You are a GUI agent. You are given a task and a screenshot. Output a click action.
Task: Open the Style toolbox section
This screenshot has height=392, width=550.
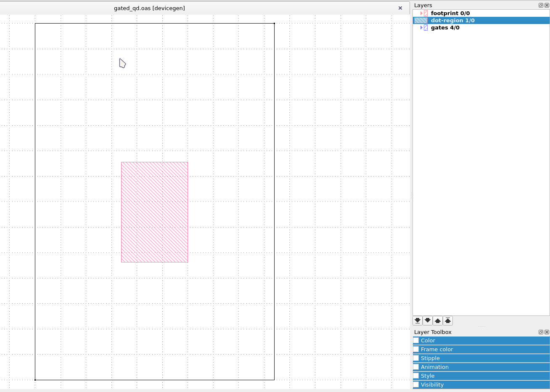[428, 376]
